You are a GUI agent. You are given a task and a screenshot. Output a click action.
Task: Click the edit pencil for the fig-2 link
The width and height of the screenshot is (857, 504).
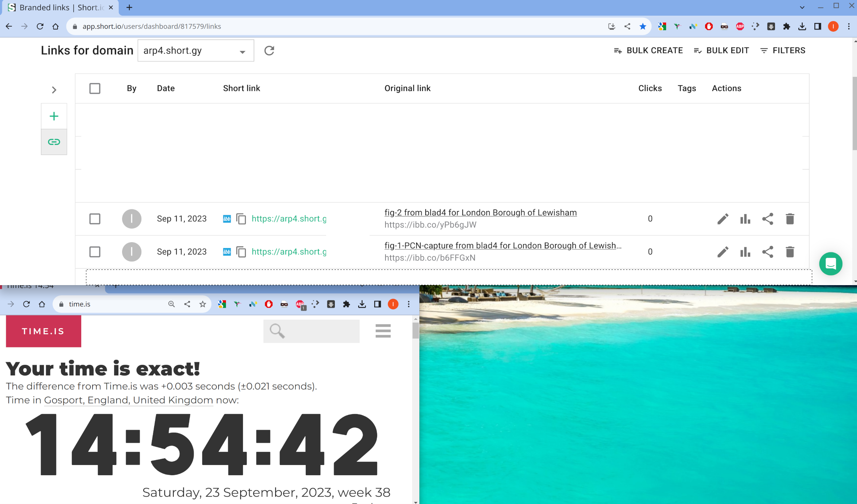pos(723,219)
